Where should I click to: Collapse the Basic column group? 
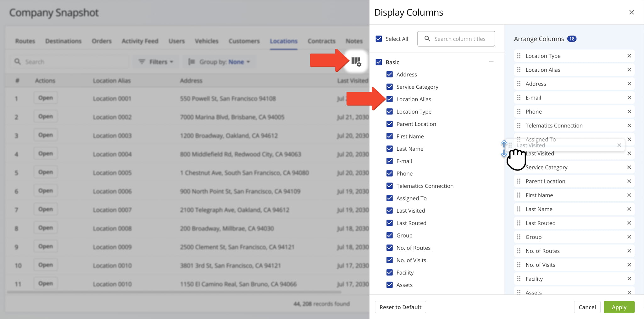491,62
